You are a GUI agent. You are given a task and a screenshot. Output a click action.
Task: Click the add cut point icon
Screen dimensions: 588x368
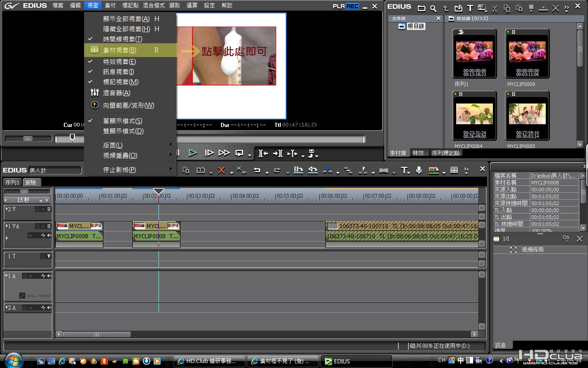click(327, 170)
